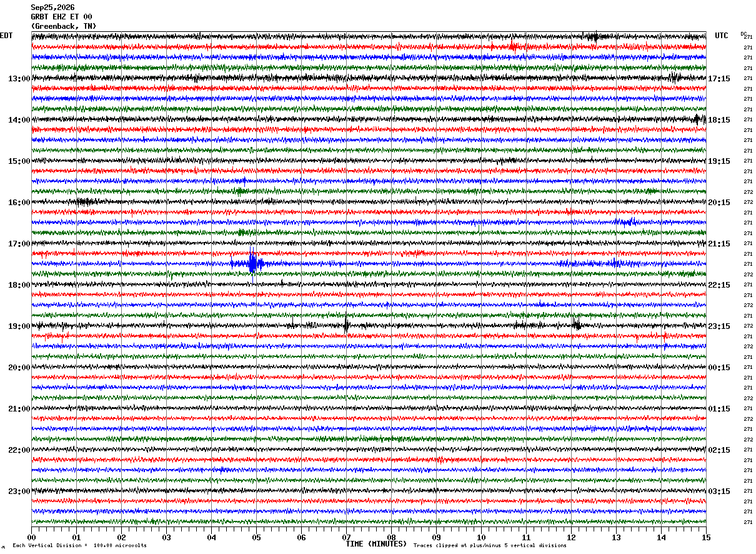Click the 13:00 EDT time label
The width and height of the screenshot is (756, 554).
[19, 79]
